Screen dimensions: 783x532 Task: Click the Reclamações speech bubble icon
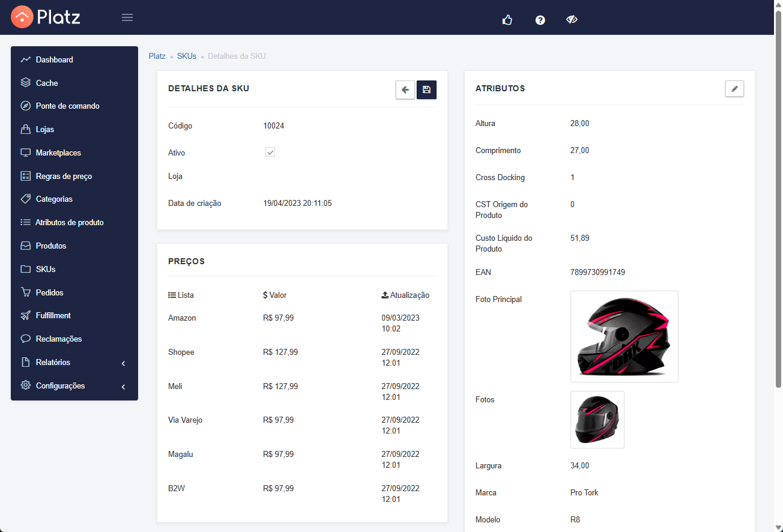pos(25,339)
